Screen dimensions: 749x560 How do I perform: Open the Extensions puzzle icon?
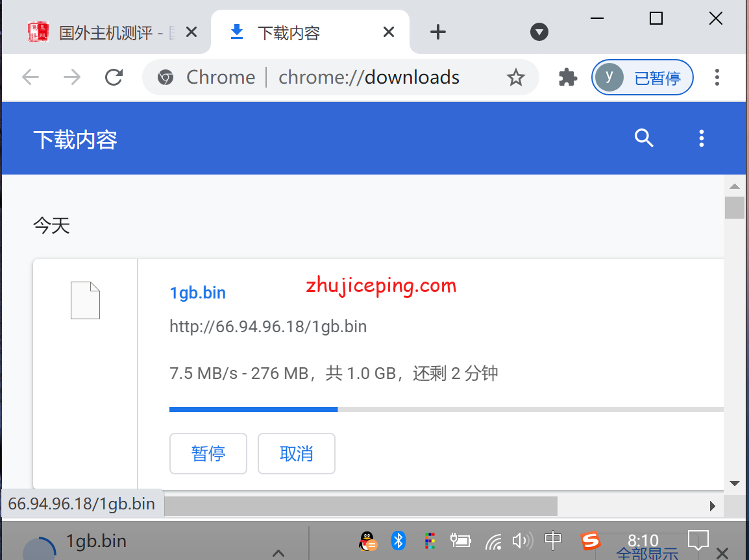tap(568, 78)
